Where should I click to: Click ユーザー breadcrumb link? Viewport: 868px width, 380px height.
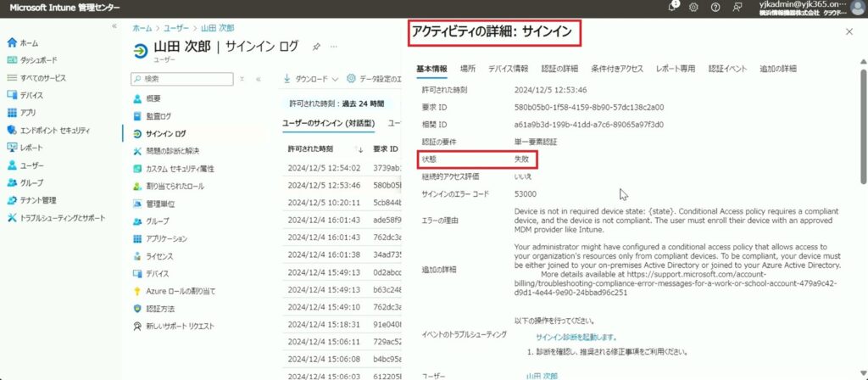175,28
